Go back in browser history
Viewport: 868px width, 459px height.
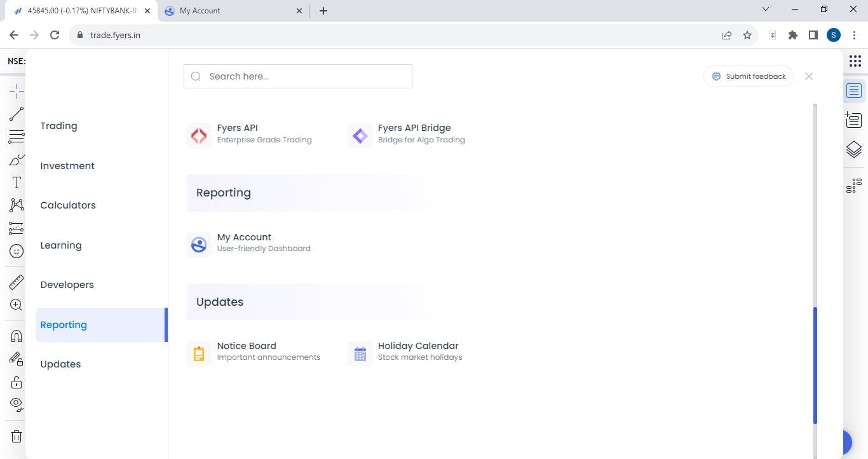click(14, 36)
